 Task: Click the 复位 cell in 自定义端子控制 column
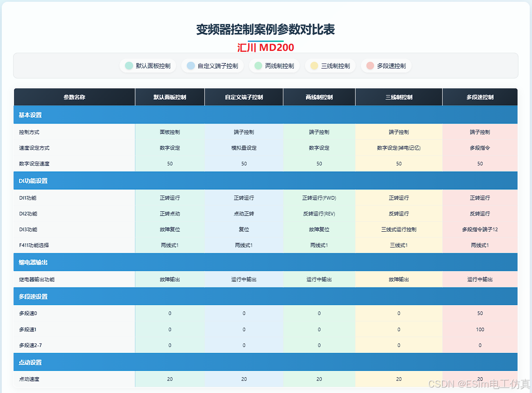(x=244, y=229)
